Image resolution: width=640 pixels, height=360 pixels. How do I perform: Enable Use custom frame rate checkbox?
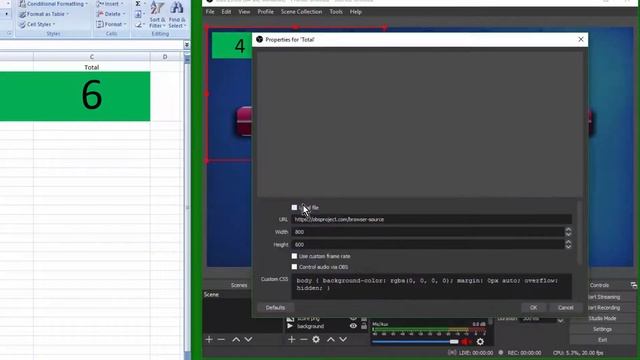click(294, 256)
